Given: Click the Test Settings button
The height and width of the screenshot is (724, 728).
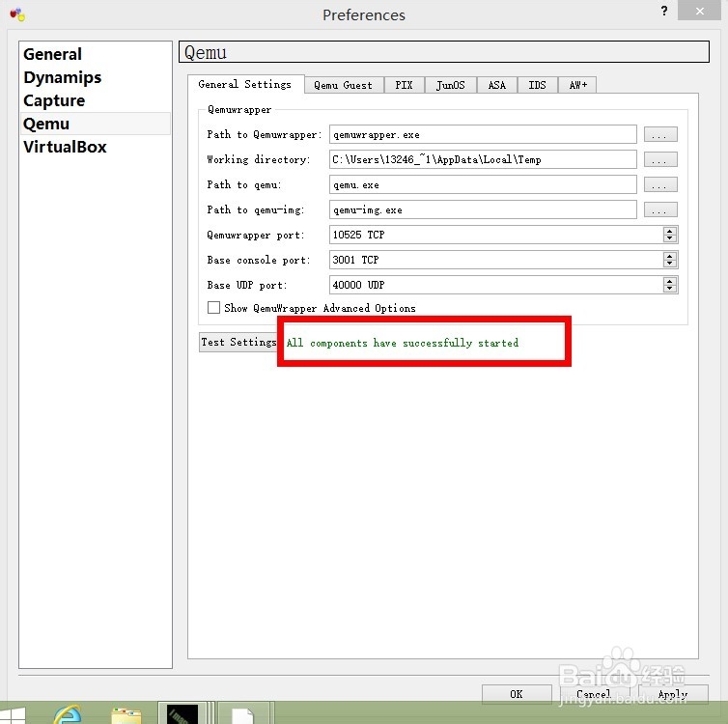Looking at the screenshot, I should tap(238, 342).
